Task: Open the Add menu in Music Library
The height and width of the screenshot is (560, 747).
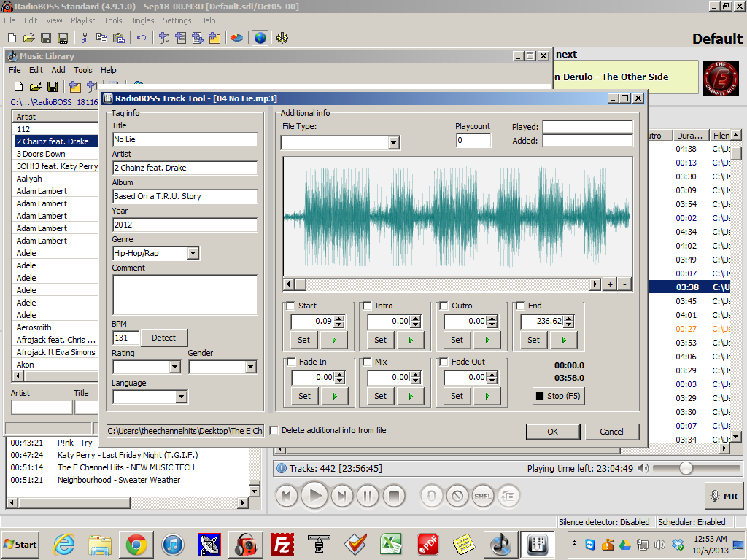Action: 58,70
